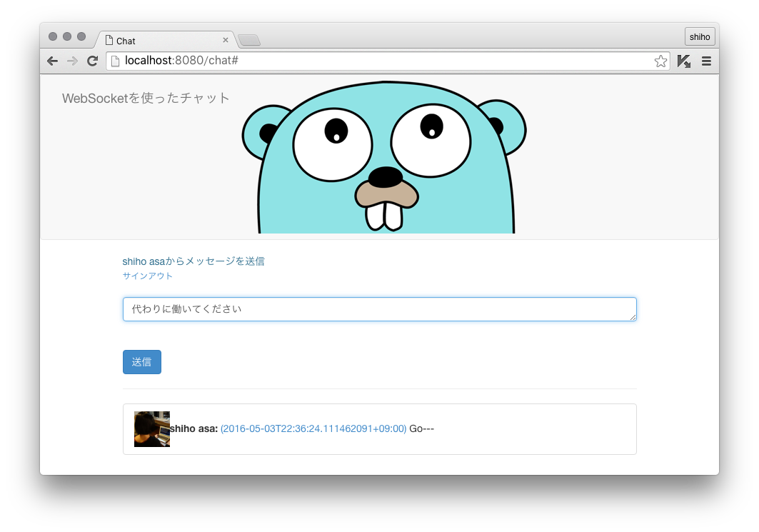The image size is (759, 532).
Task: Click the page icon in address bar
Action: [115, 61]
